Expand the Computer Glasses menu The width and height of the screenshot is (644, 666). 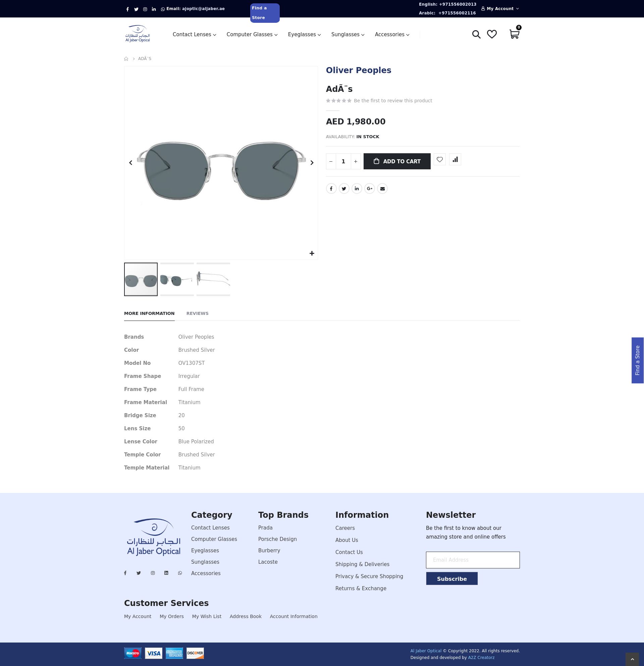[252, 35]
